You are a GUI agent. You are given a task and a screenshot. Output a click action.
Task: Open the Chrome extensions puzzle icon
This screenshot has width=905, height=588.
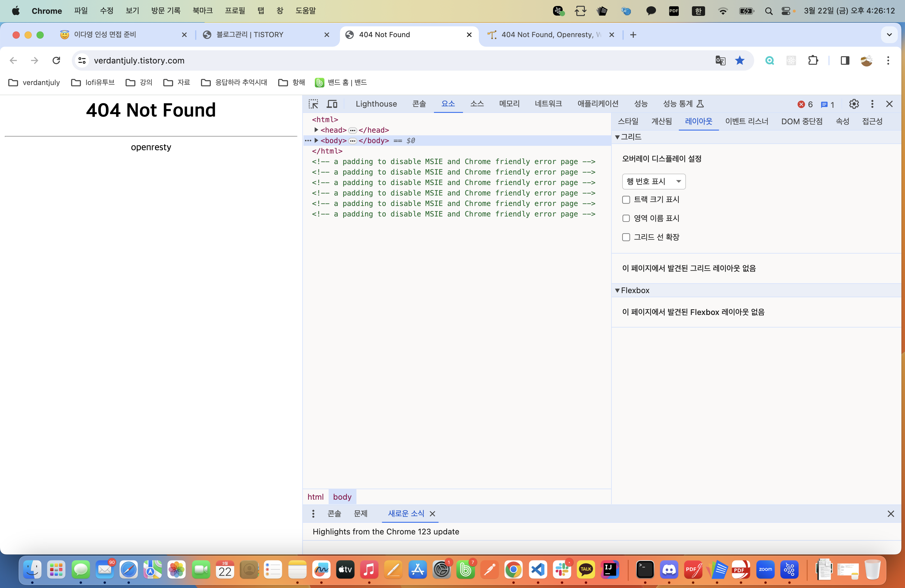[813, 60]
